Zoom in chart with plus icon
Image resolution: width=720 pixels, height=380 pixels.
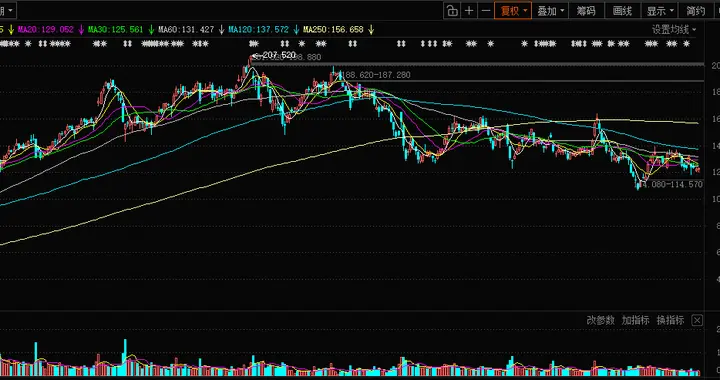point(469,11)
